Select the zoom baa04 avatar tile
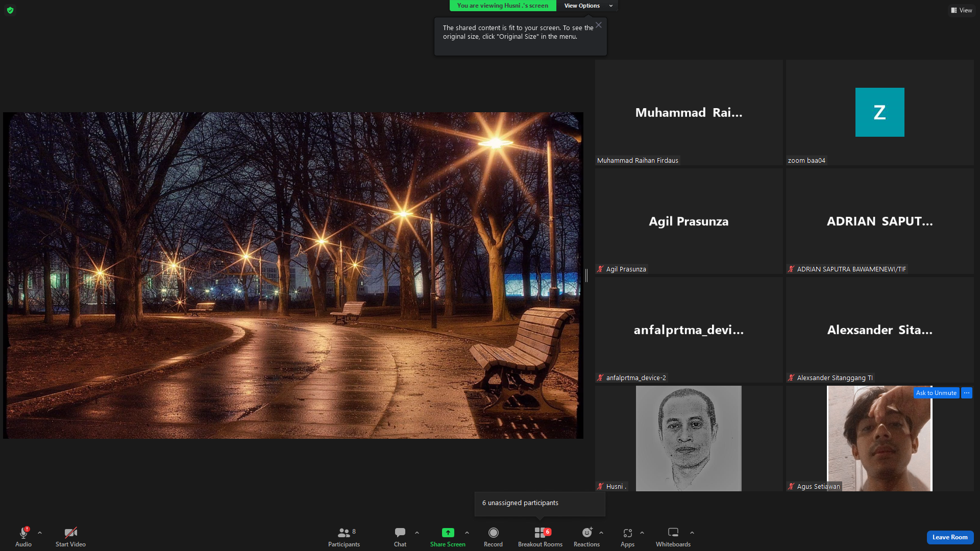Viewport: 980px width, 551px height. coord(879,112)
